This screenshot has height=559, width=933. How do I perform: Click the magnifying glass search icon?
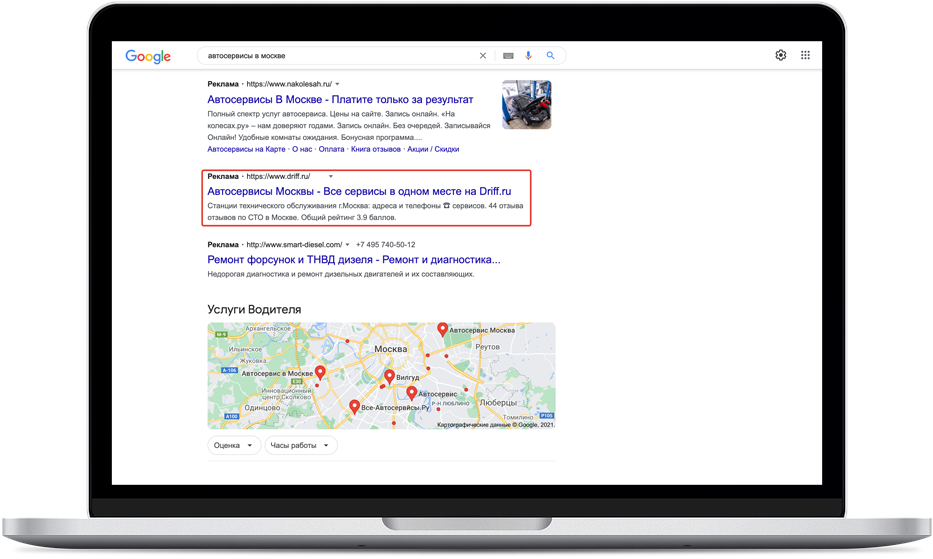tap(550, 56)
